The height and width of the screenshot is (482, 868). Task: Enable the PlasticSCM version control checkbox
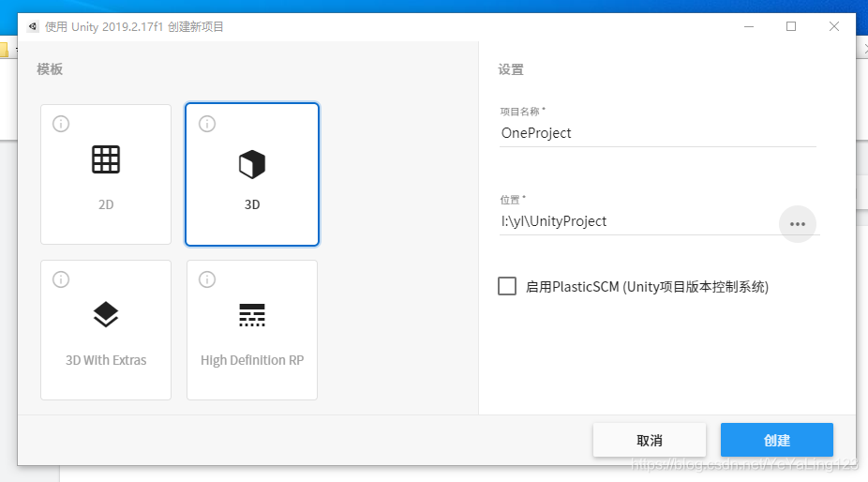[507, 286]
